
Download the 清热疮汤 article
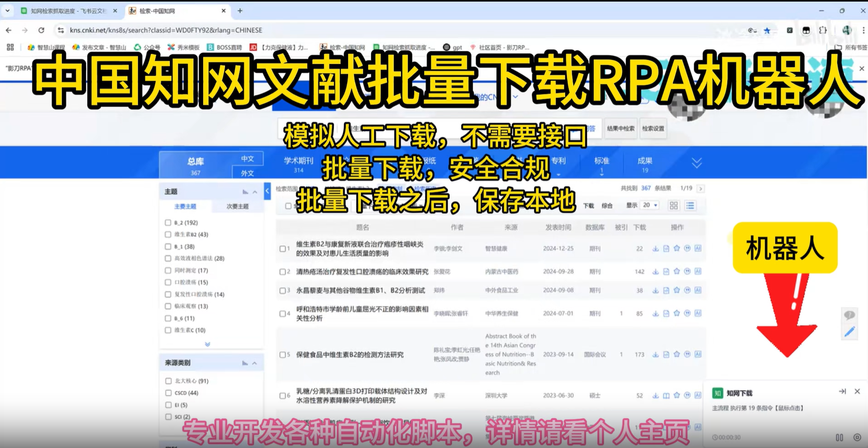655,271
